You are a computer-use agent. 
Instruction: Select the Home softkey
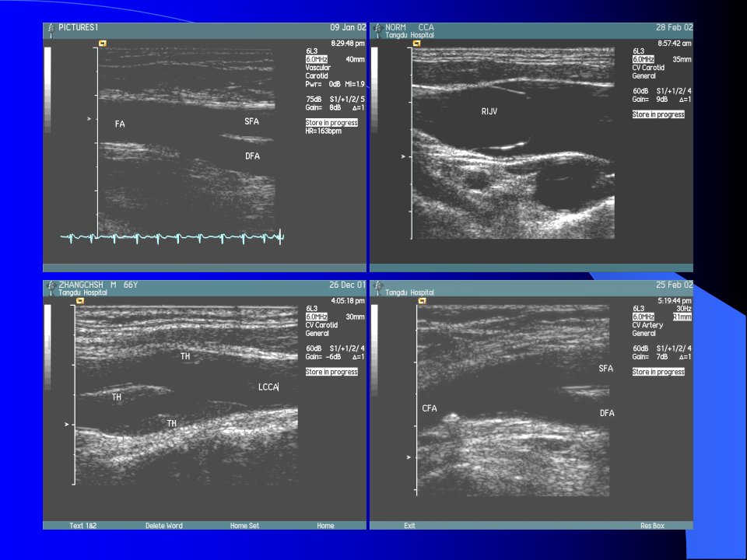tap(325, 526)
